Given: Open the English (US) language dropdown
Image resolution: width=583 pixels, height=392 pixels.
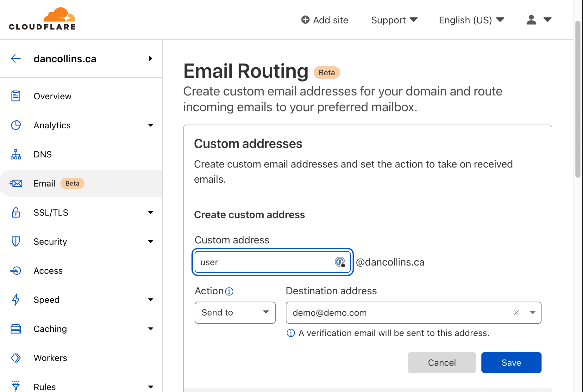Looking at the screenshot, I should [471, 20].
